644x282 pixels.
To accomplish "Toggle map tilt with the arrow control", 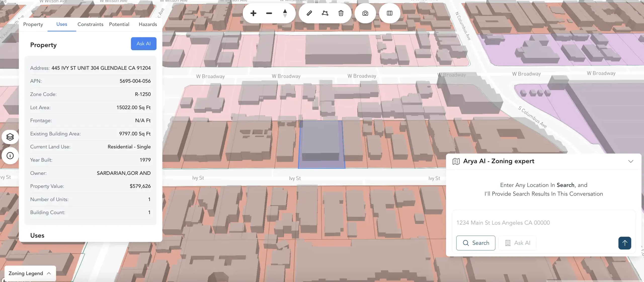I will pyautogui.click(x=285, y=13).
